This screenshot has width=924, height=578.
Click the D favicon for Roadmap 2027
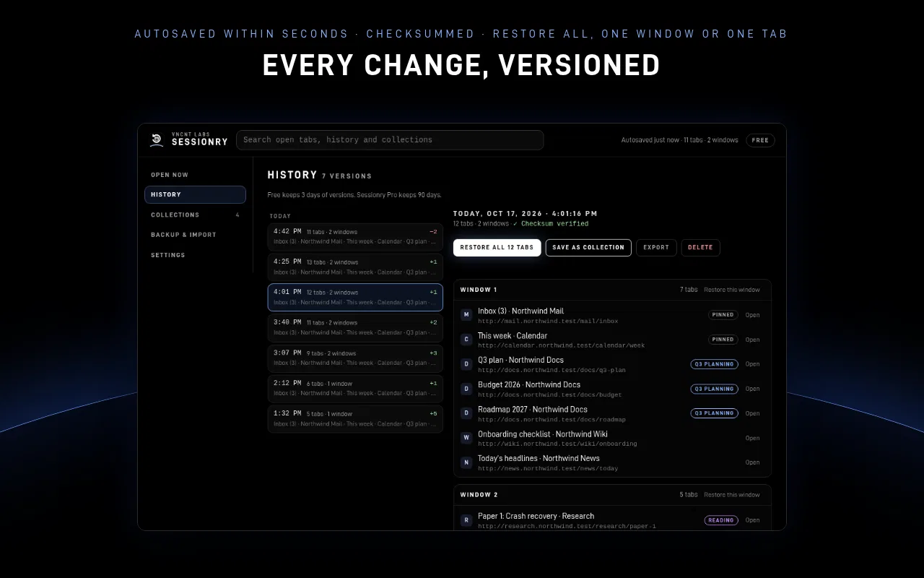click(466, 413)
